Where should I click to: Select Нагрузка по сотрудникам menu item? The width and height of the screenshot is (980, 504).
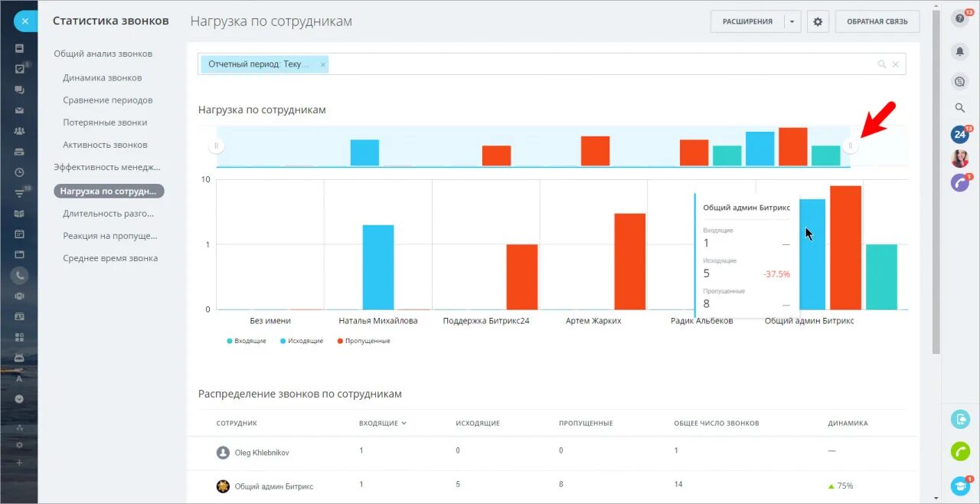pos(109,191)
